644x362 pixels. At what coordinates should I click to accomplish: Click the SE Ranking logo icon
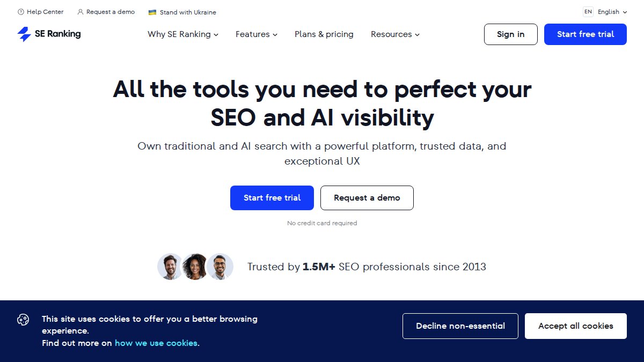[24, 34]
